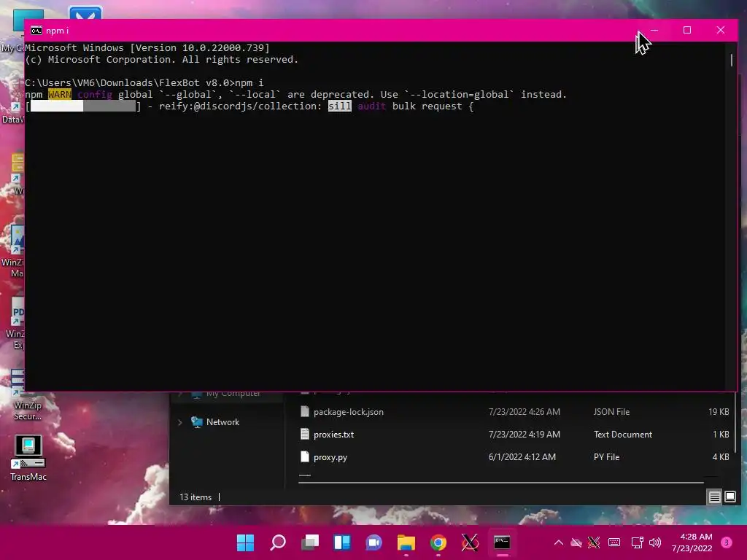Image resolution: width=747 pixels, height=560 pixels.
Task: Open the touch keyboard tray icon
Action: click(614, 542)
